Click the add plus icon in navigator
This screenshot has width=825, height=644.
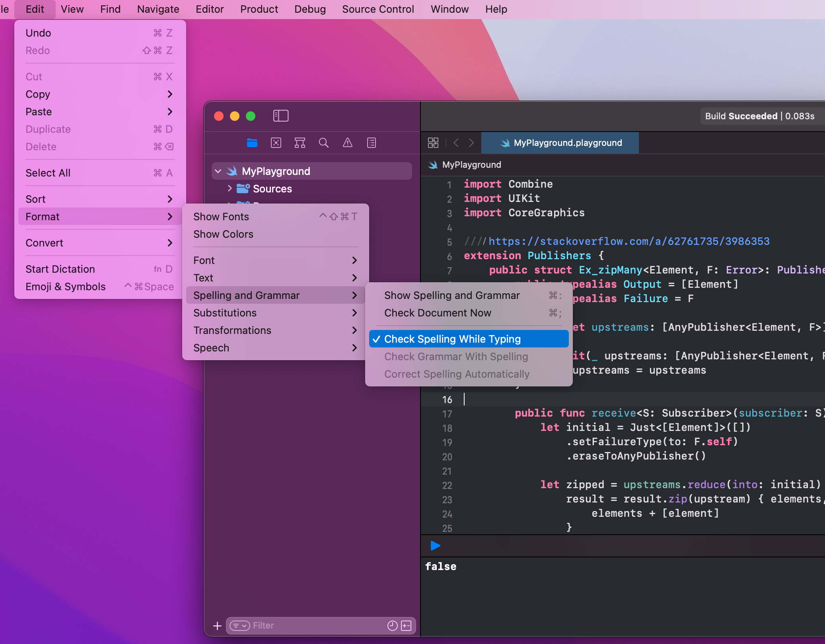pos(217,626)
